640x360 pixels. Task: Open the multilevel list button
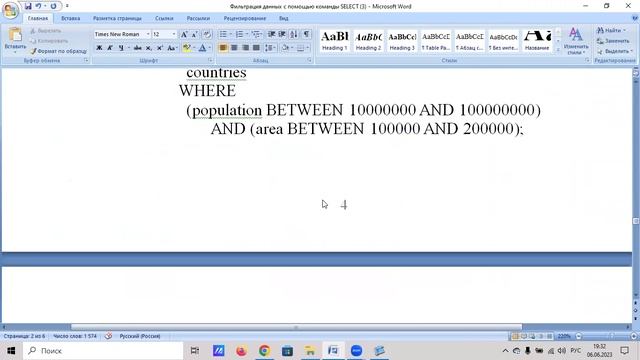click(256, 34)
